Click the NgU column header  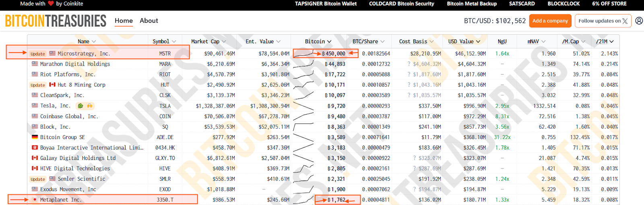click(502, 41)
